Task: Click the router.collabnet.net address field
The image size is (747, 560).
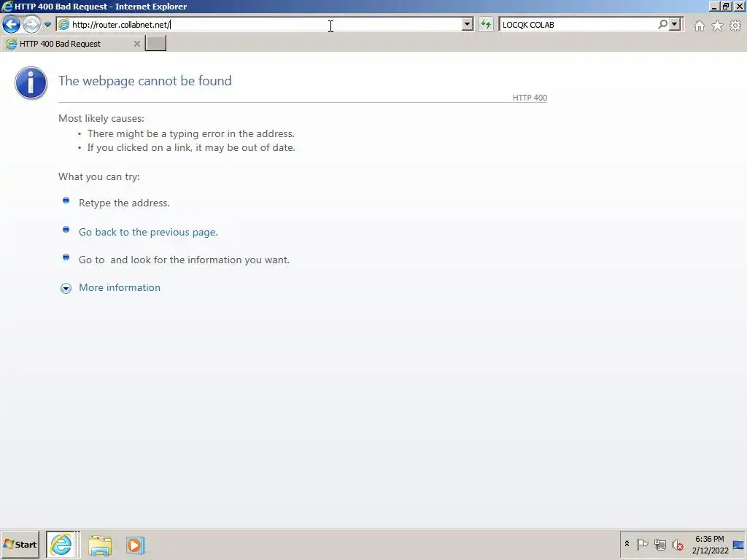Action: [266, 24]
